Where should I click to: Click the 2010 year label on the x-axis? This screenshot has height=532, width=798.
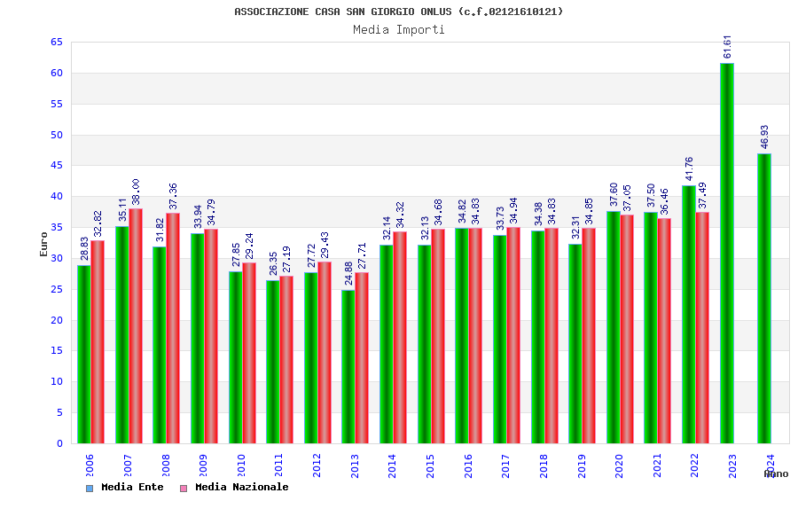click(241, 465)
